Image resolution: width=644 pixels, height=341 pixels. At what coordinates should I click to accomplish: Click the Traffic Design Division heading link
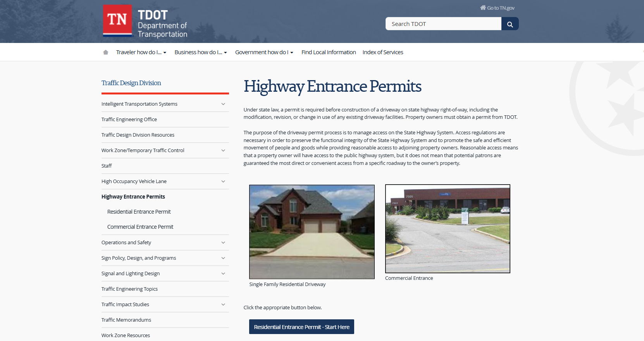131,83
